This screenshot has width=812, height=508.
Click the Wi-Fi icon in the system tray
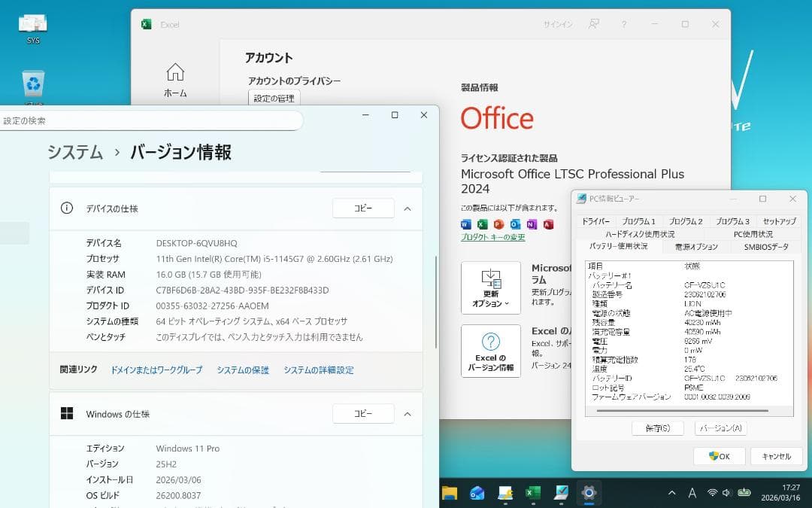pyautogui.click(x=712, y=493)
